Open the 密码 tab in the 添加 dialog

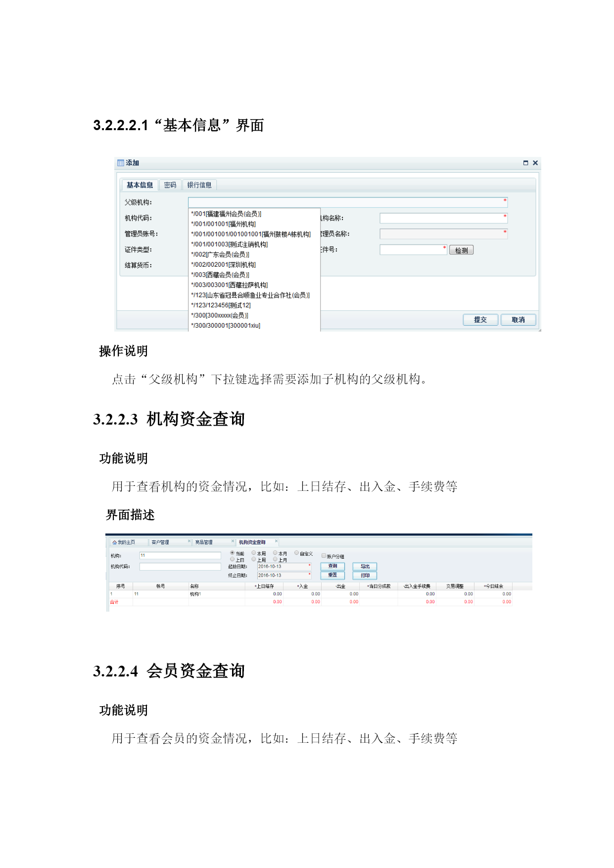[170, 185]
